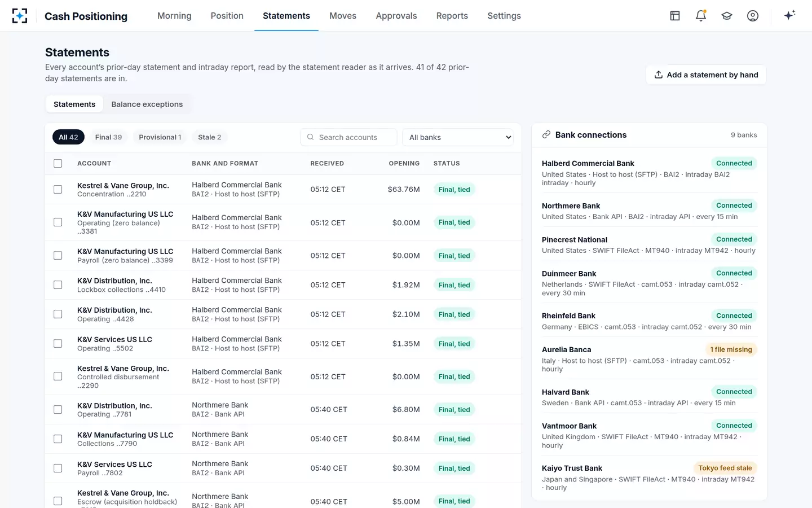Open the layout panel icon in header

click(675, 16)
